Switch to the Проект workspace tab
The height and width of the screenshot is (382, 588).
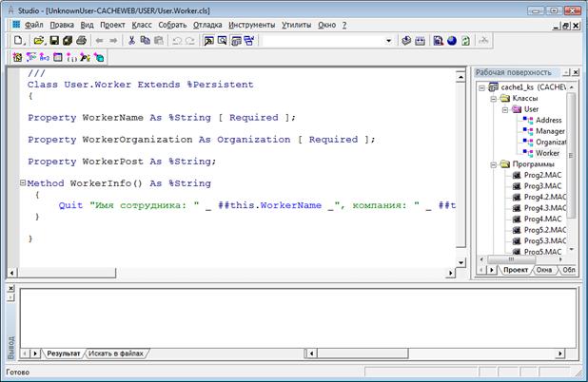click(516, 270)
